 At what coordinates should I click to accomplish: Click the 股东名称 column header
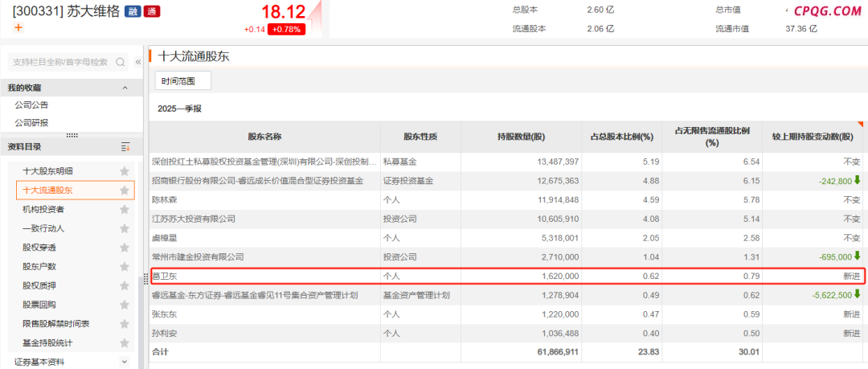[x=264, y=137]
